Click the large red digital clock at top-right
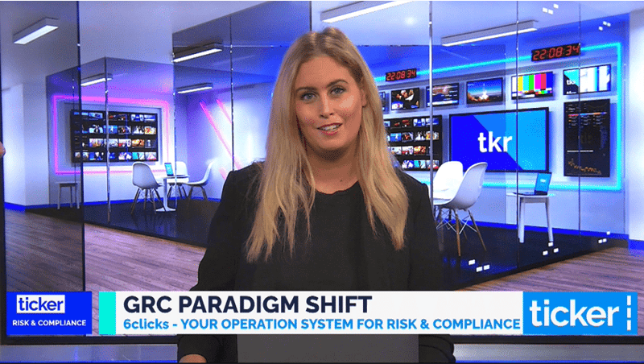This screenshot has width=644, height=364. pyautogui.click(x=555, y=52)
